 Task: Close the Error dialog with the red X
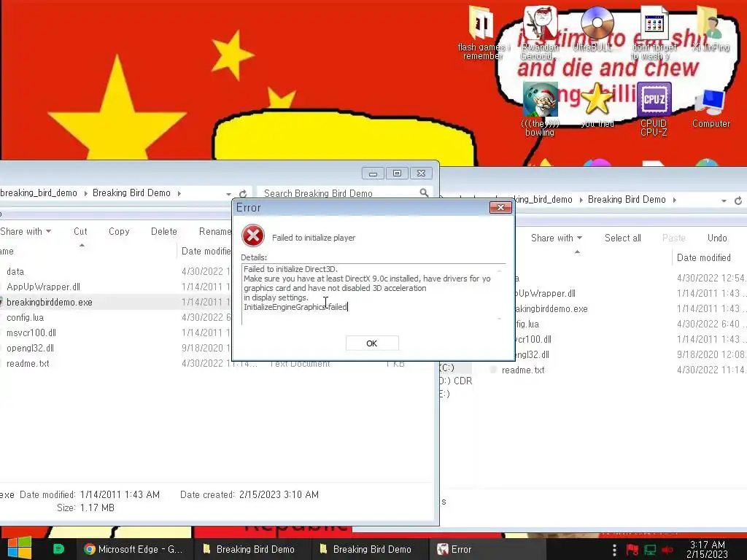pos(500,207)
